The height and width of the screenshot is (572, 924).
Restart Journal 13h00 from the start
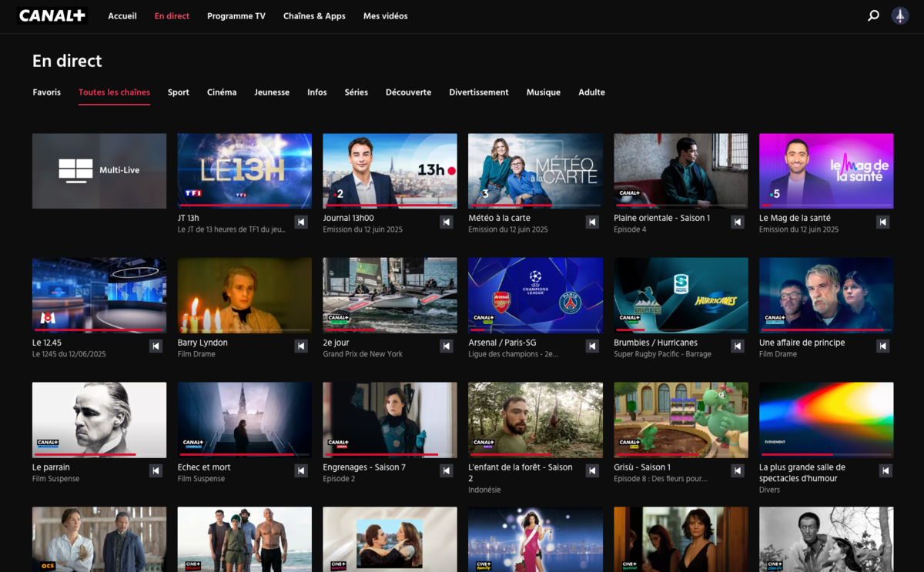pos(447,222)
